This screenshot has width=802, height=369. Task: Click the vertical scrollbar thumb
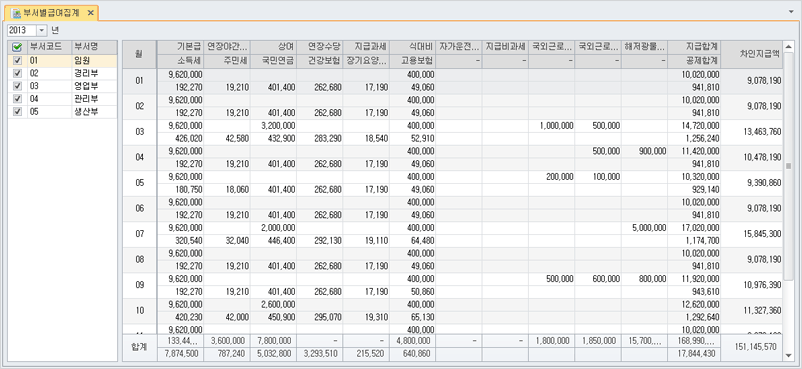789,166
